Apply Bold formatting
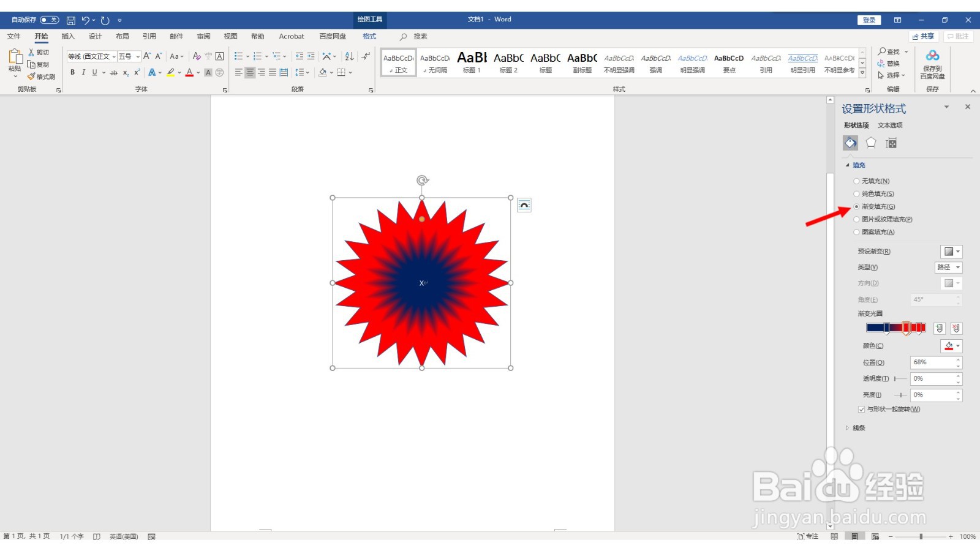The image size is (980, 551). 72,72
